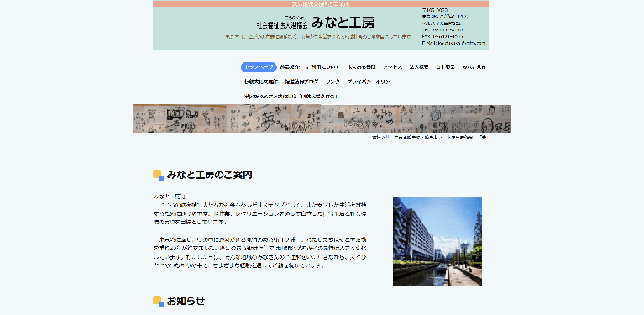Click the お知らせ heading
The width and height of the screenshot is (644, 315).
click(186, 301)
